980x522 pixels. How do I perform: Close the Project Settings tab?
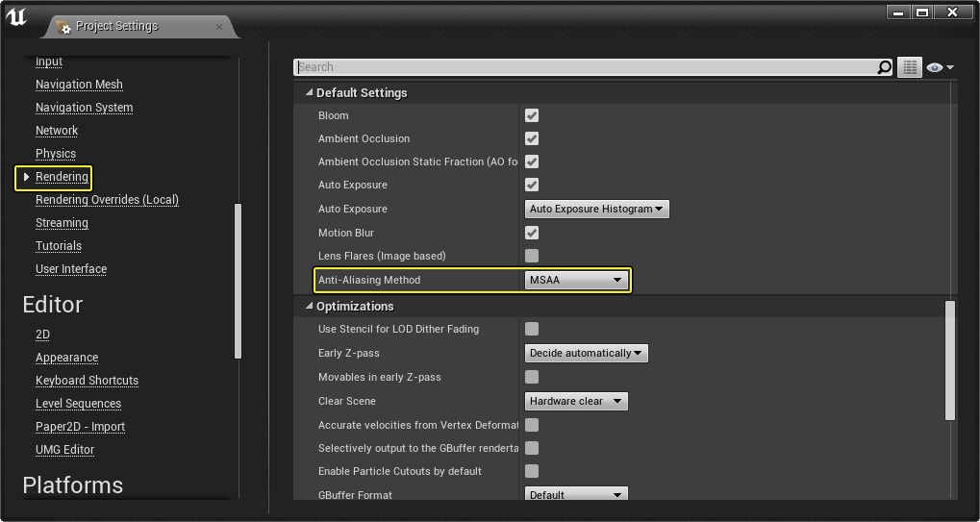(219, 26)
